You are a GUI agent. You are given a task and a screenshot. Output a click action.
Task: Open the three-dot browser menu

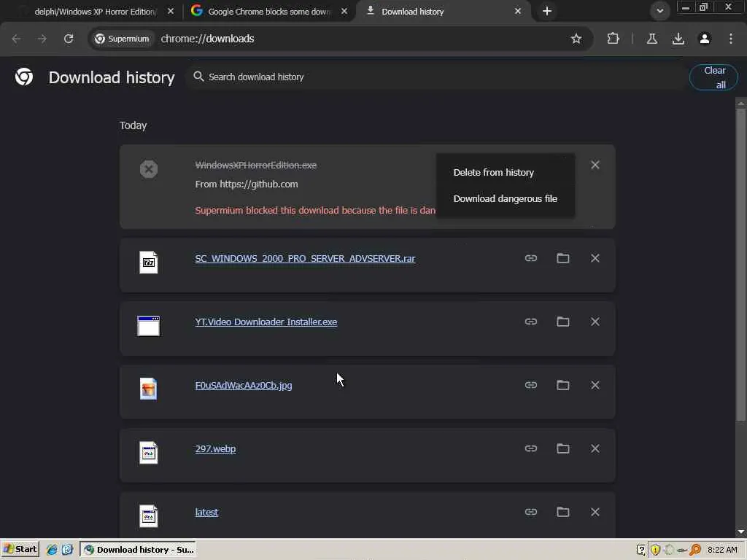click(731, 39)
